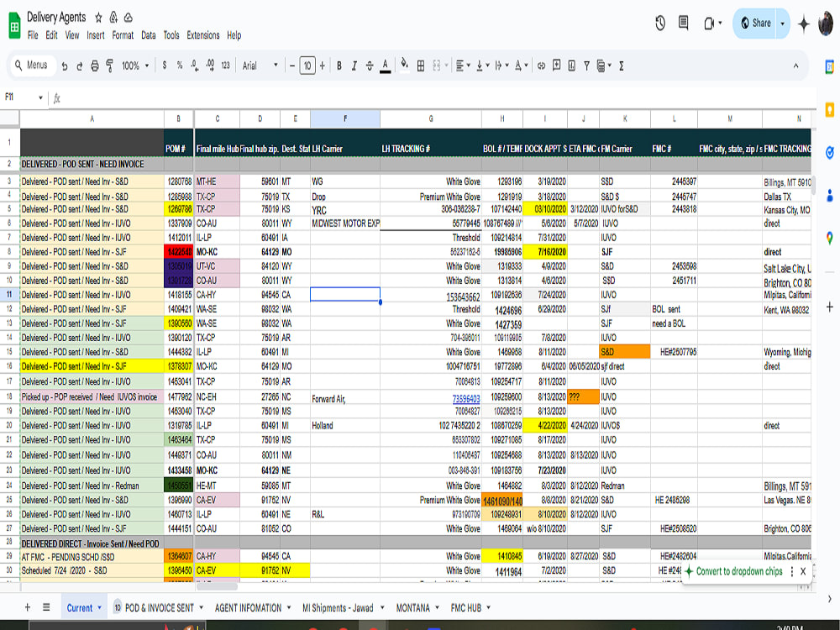Viewport: 840px width, 630px height.
Task: Open version history clock icon
Action: (x=660, y=23)
